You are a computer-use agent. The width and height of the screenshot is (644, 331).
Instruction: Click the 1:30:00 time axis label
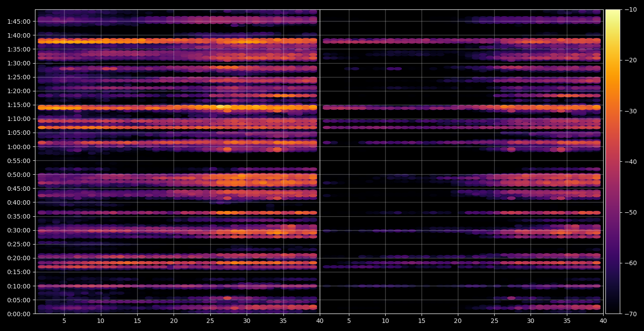[x=19, y=63]
